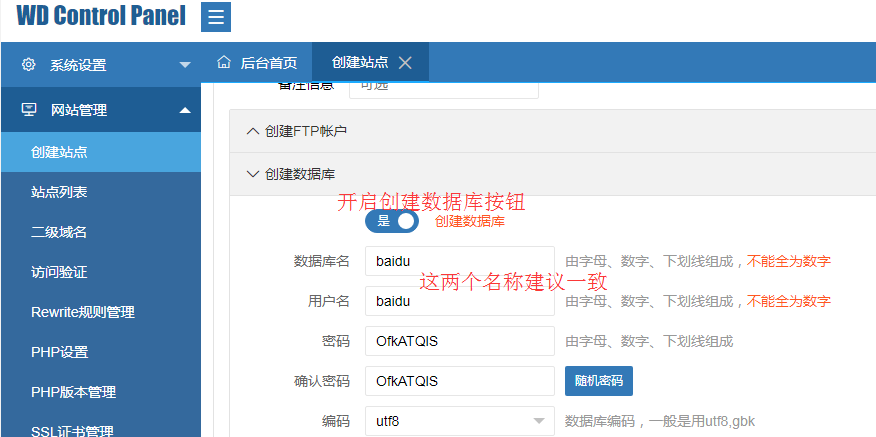Click the system settings gear icon

pos(28,65)
